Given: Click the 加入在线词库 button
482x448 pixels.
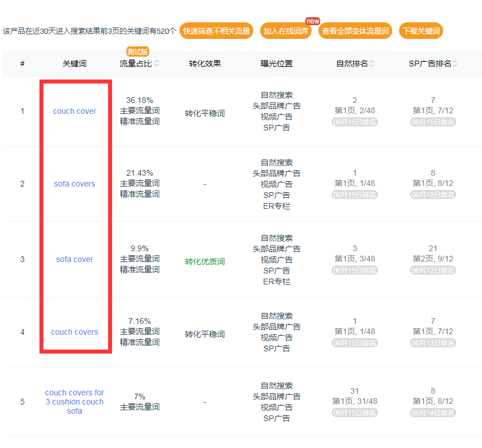Looking at the screenshot, I should click(285, 31).
